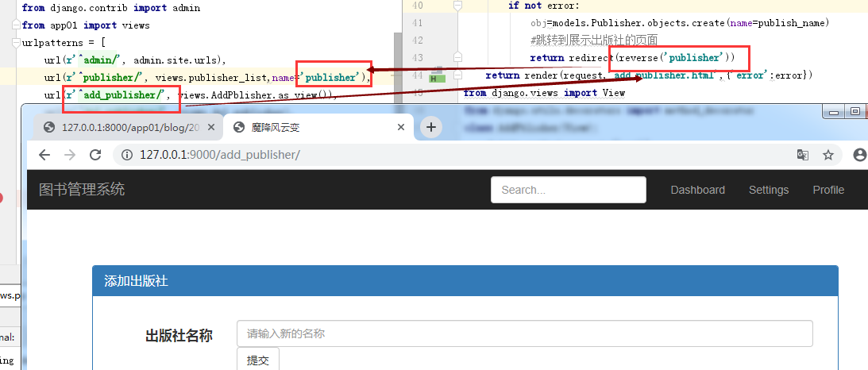
Task: Click the 图书管理系统 brand link
Action: pyautogui.click(x=82, y=190)
